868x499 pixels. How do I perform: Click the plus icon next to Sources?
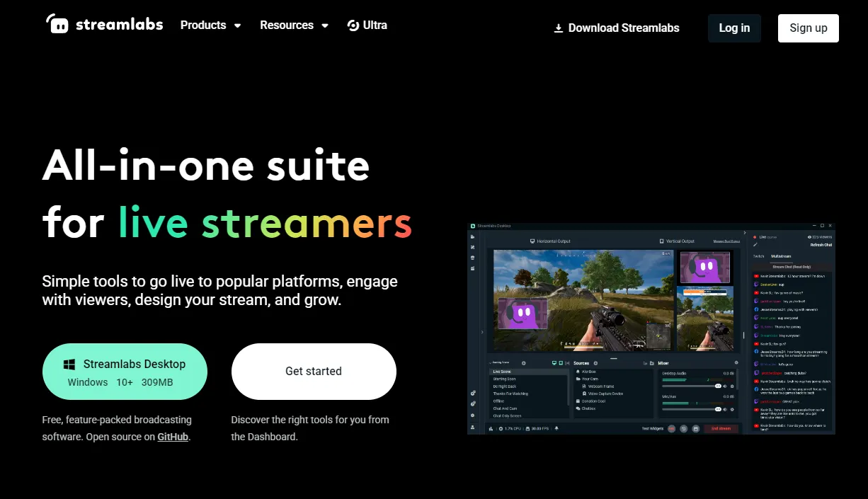tap(595, 363)
